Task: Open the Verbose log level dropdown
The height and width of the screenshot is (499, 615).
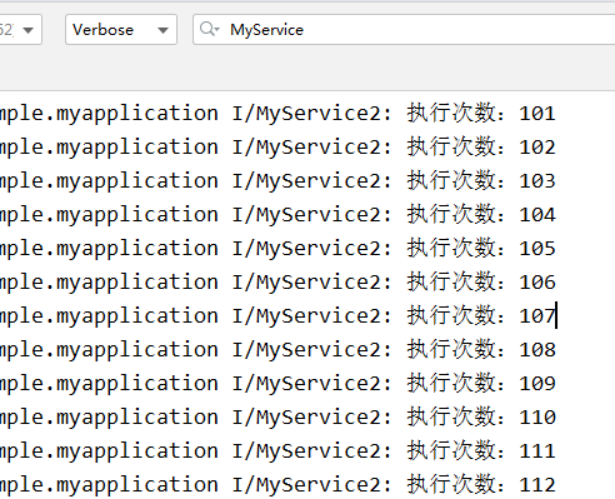Action: pyautogui.click(x=121, y=30)
